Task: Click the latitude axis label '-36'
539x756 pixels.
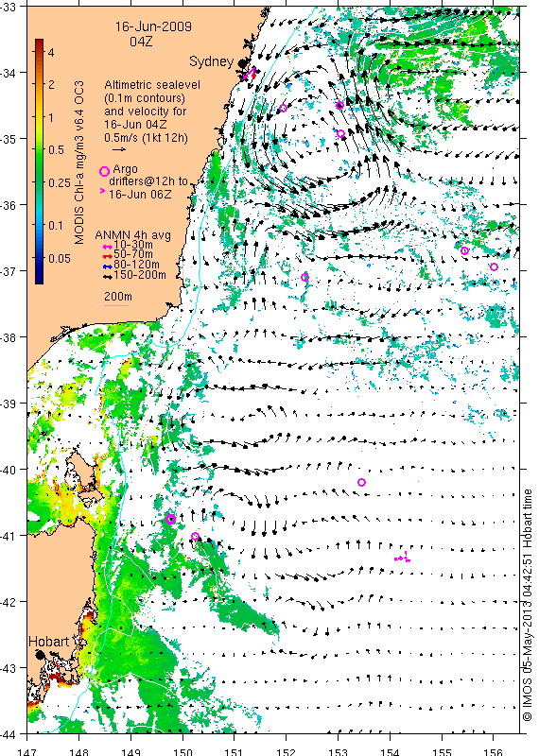Action: 9,205
